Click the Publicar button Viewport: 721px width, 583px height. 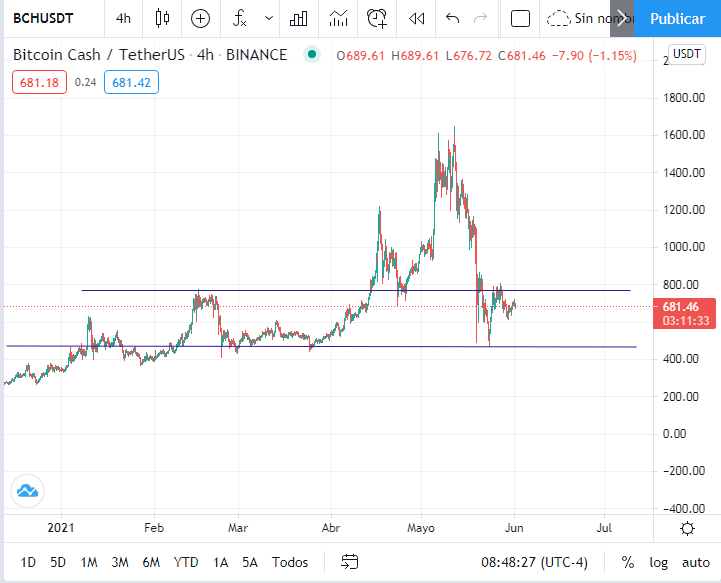coord(677,18)
